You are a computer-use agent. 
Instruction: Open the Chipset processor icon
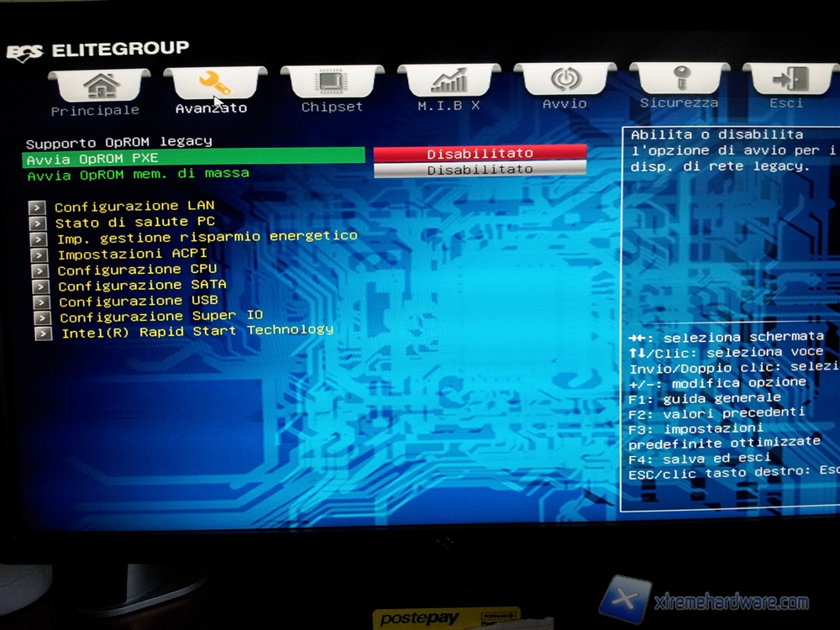click(332, 82)
